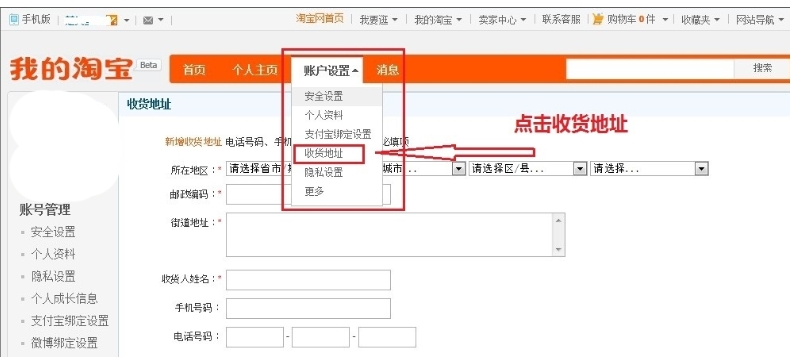Expand the 卖家中心 dropdown
794x363 pixels.
(502, 20)
